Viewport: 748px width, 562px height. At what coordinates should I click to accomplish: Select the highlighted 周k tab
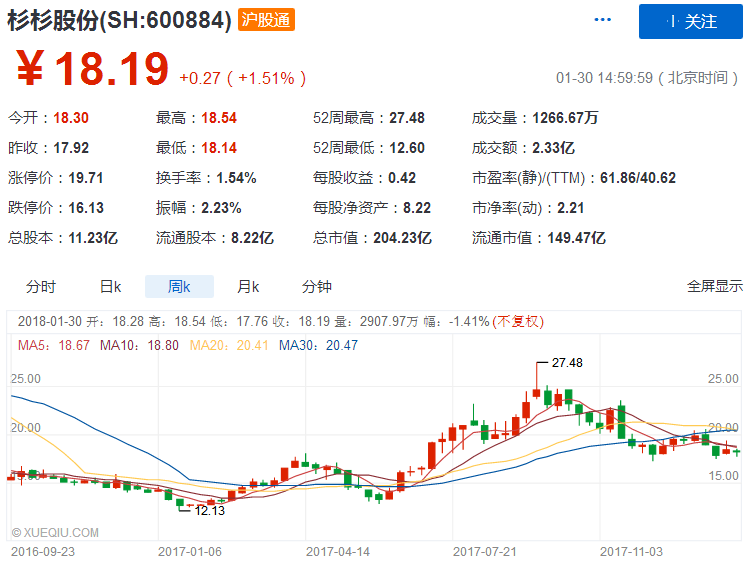[179, 287]
